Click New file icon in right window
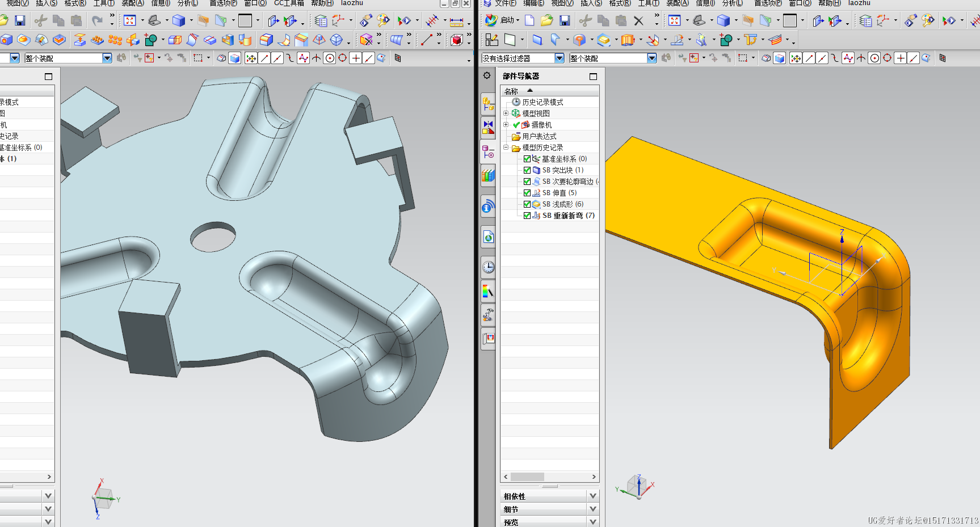The height and width of the screenshot is (527, 980). [529, 21]
